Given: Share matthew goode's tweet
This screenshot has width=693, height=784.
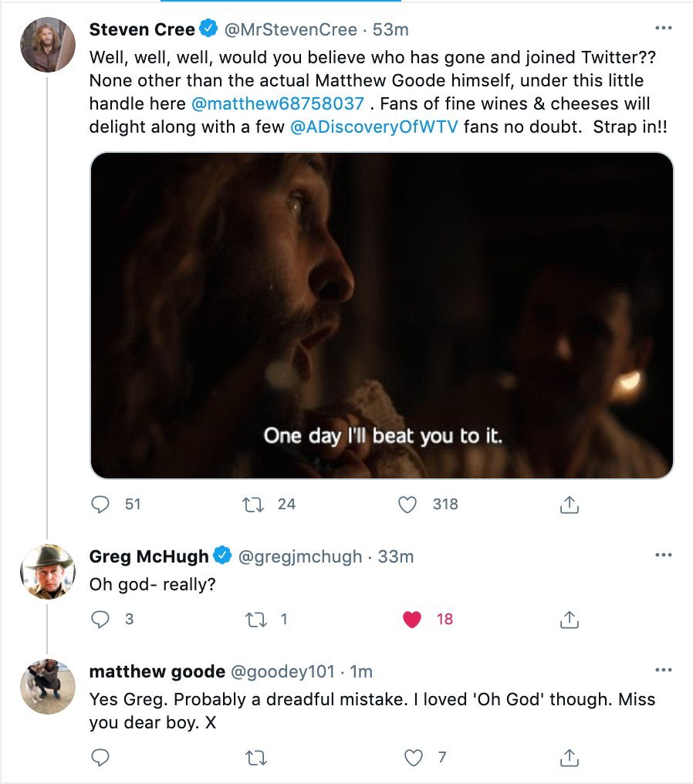Looking at the screenshot, I should (568, 758).
